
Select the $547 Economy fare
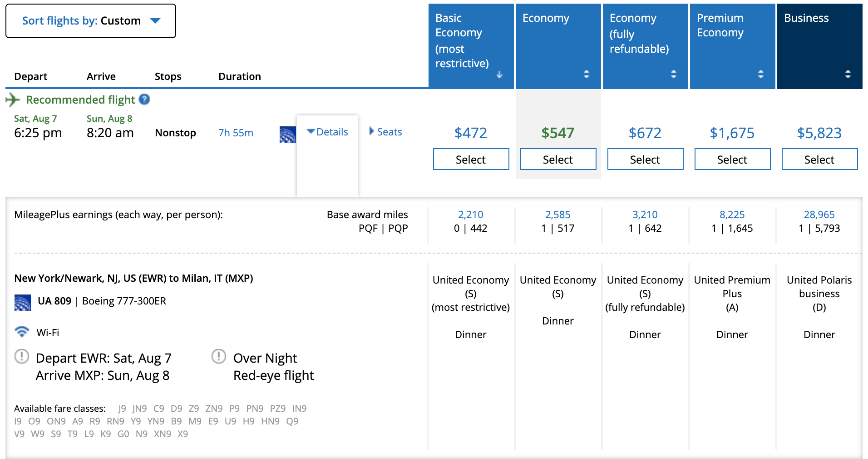(558, 160)
